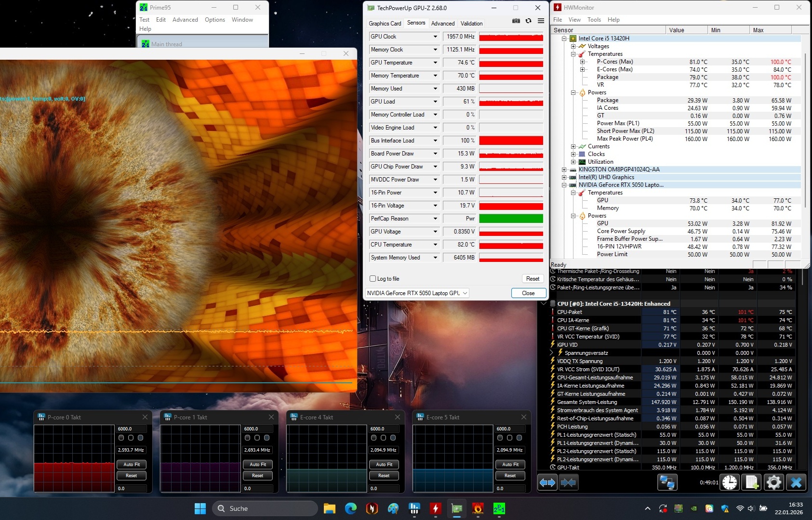Screen dimensions: 812x520
Task: Expand the Voltages node in HWMonitor
Action: 573,46
